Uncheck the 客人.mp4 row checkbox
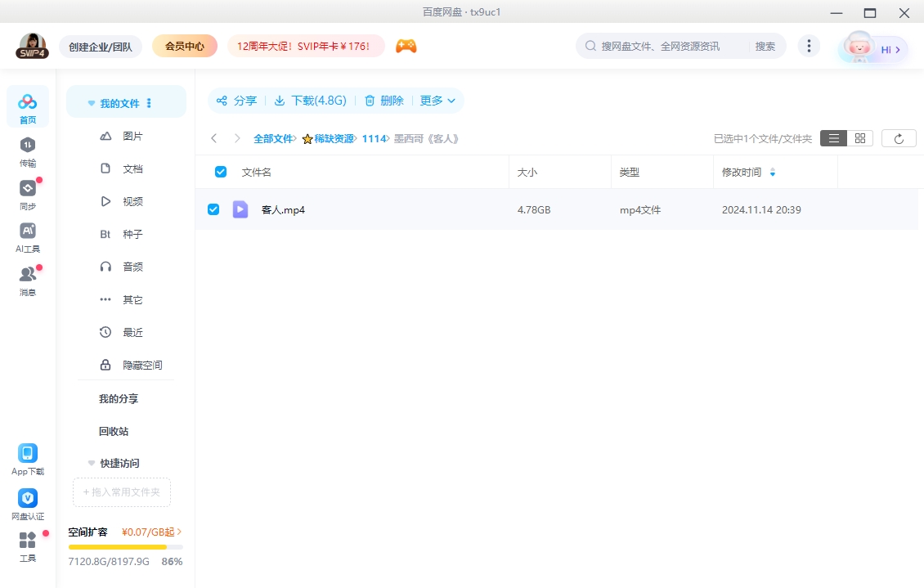Screen dimensions: 924x588 pyautogui.click(x=213, y=209)
